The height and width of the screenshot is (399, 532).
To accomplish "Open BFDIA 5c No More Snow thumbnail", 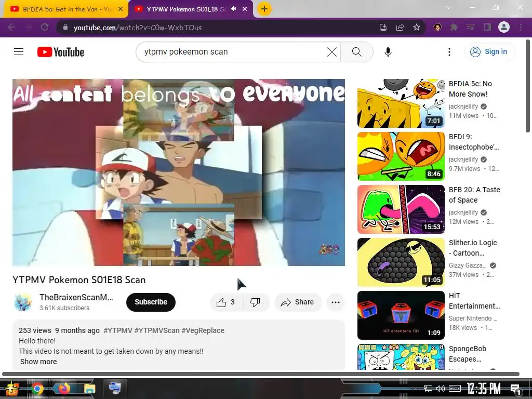I will (x=401, y=103).
